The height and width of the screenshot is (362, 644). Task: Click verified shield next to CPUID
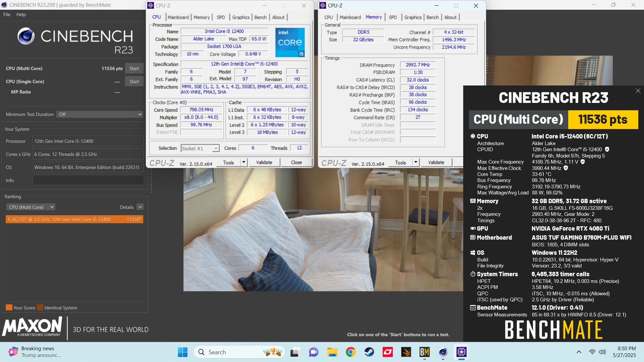[607, 149]
